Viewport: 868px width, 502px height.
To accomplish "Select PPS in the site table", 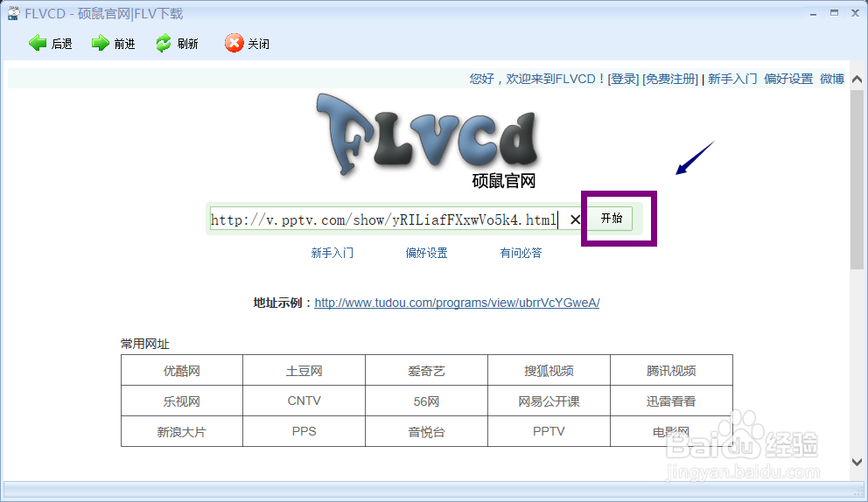I will pos(304,431).
